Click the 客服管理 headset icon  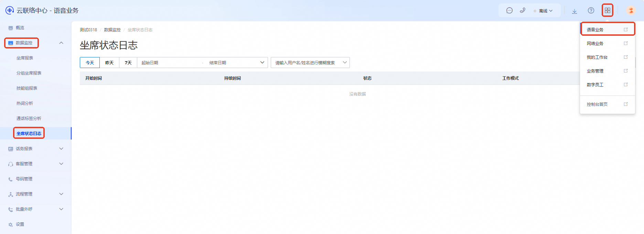[11, 164]
